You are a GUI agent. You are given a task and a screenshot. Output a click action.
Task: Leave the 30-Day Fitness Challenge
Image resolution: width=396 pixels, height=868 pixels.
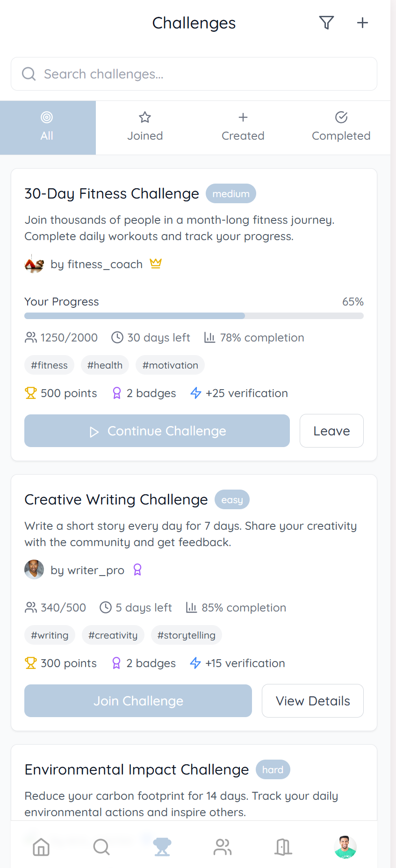[x=331, y=431]
